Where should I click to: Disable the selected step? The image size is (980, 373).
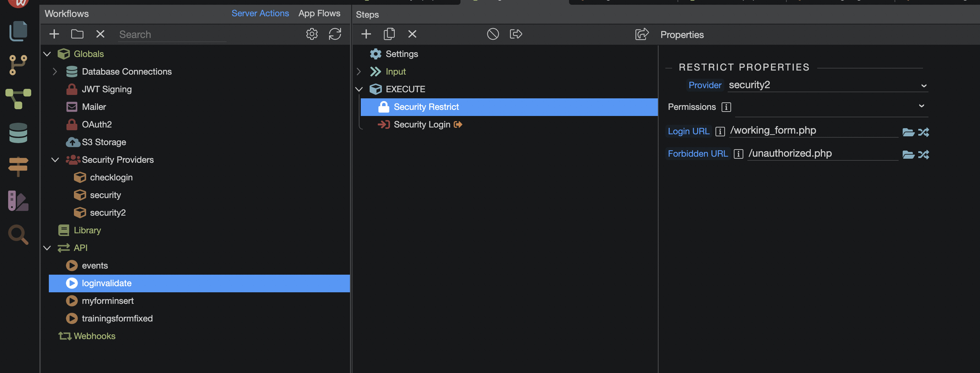pyautogui.click(x=493, y=34)
